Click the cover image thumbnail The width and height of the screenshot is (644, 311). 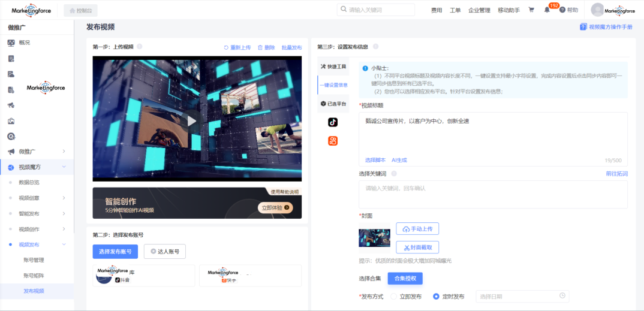coord(374,238)
